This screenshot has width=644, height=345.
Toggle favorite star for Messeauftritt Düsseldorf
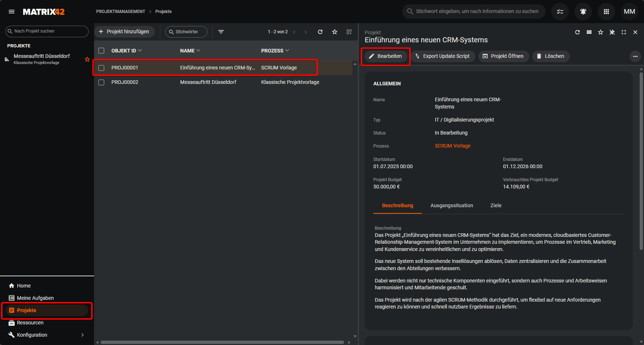pos(87,59)
